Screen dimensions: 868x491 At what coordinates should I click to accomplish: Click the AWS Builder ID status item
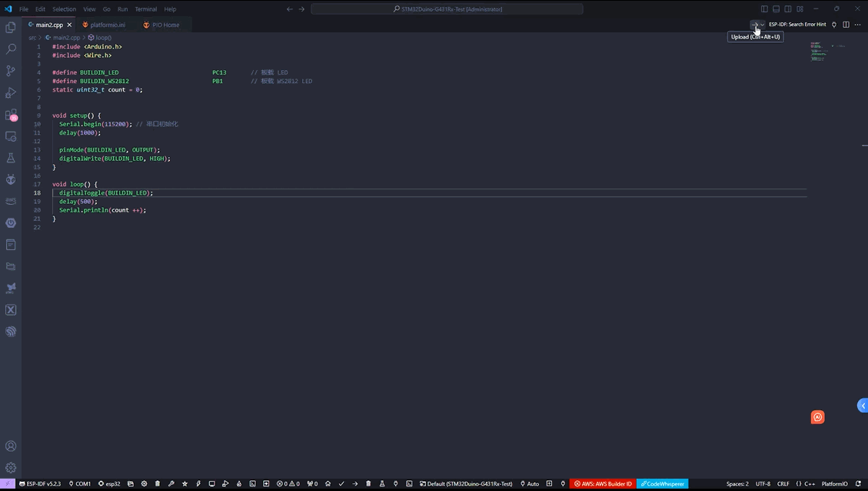pos(603,484)
